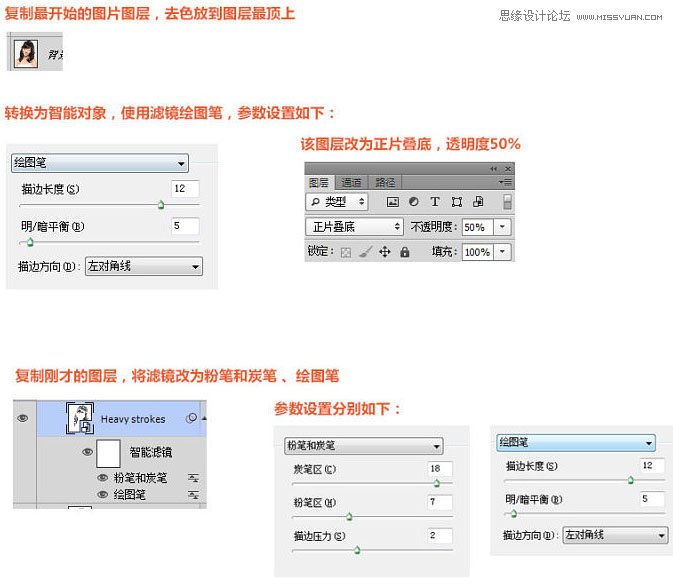
Task: Click the 描边压力 slider handle
Action: 357,550
